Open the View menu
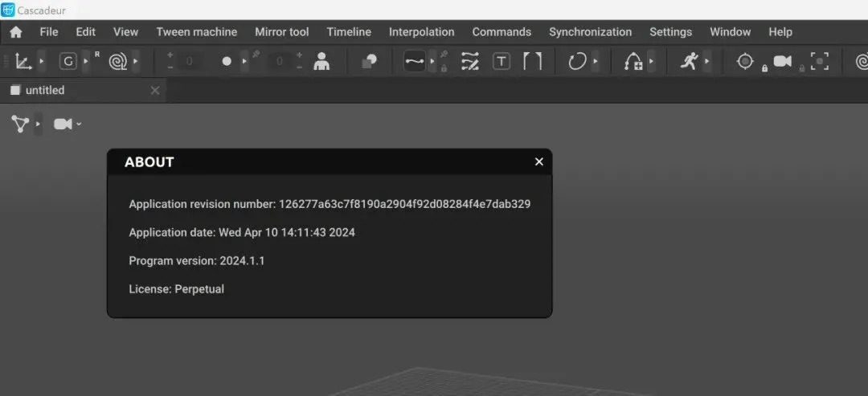This screenshot has height=396, width=868. point(125,32)
